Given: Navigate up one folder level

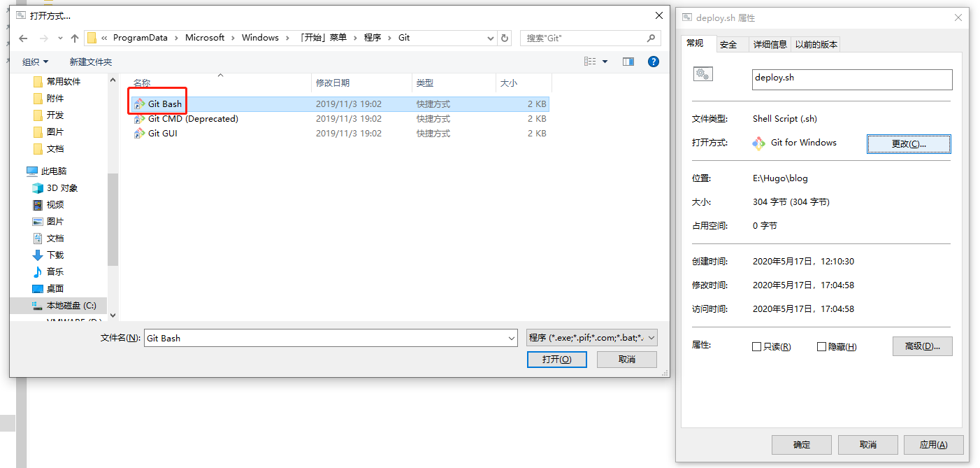Looking at the screenshot, I should click(x=75, y=38).
